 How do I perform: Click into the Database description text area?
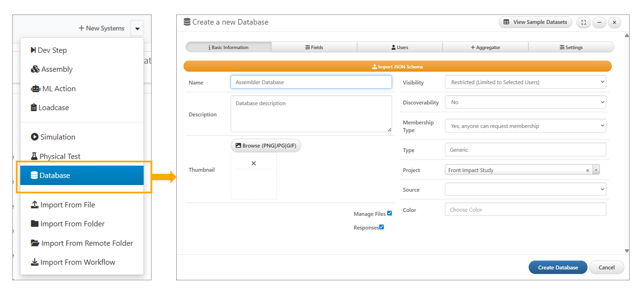coord(311,114)
